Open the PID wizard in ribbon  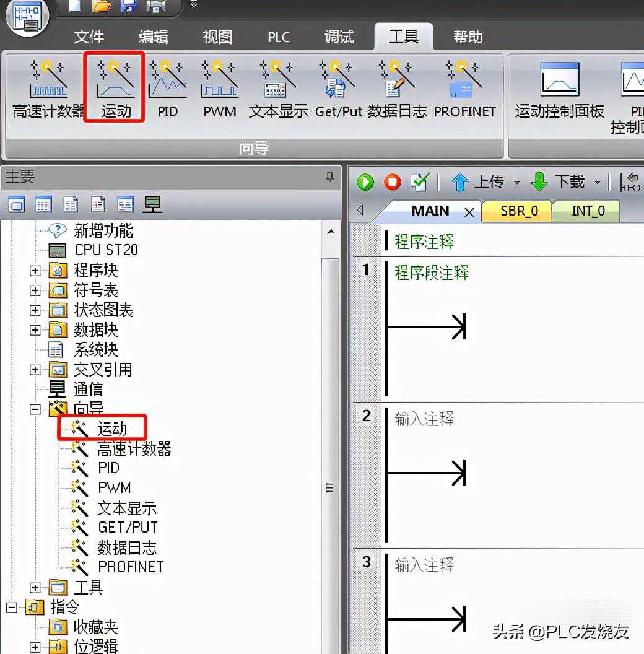tap(167, 88)
